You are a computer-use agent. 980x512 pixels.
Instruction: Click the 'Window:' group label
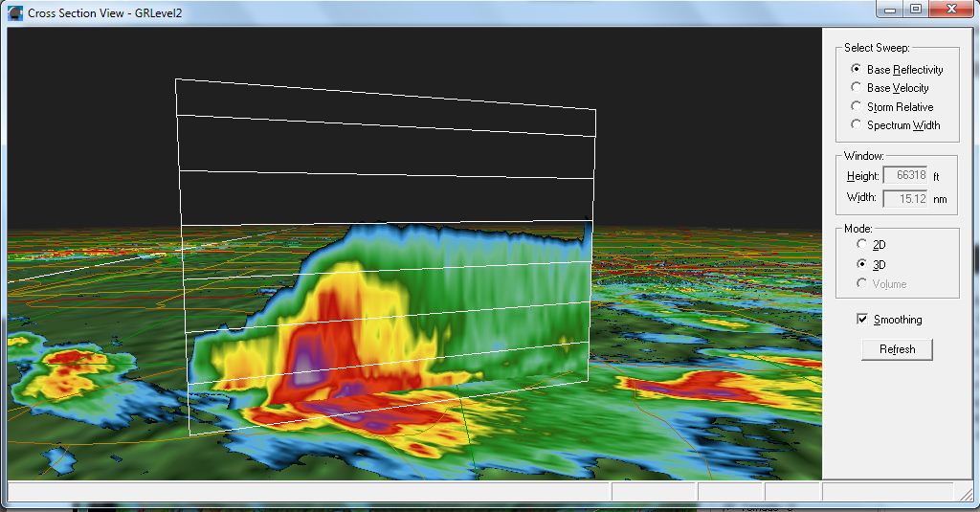pyautogui.click(x=864, y=156)
